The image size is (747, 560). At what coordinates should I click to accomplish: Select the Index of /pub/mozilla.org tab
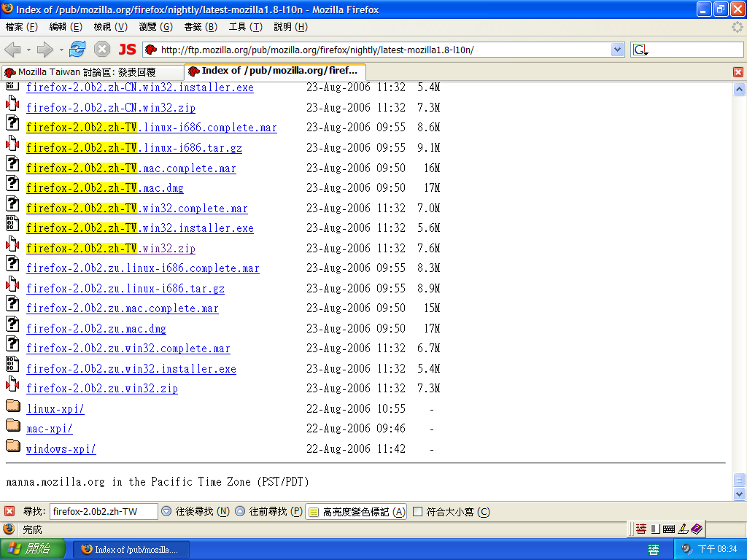click(275, 71)
